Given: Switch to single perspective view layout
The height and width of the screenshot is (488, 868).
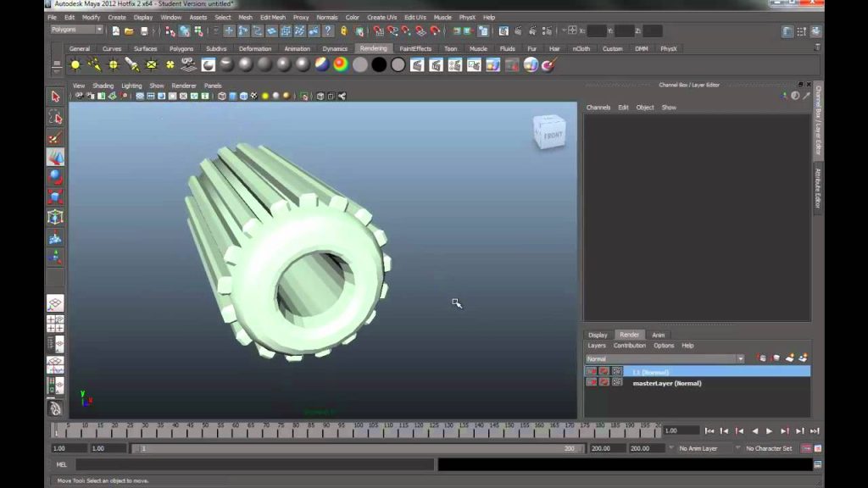Looking at the screenshot, I should pos(55,303).
